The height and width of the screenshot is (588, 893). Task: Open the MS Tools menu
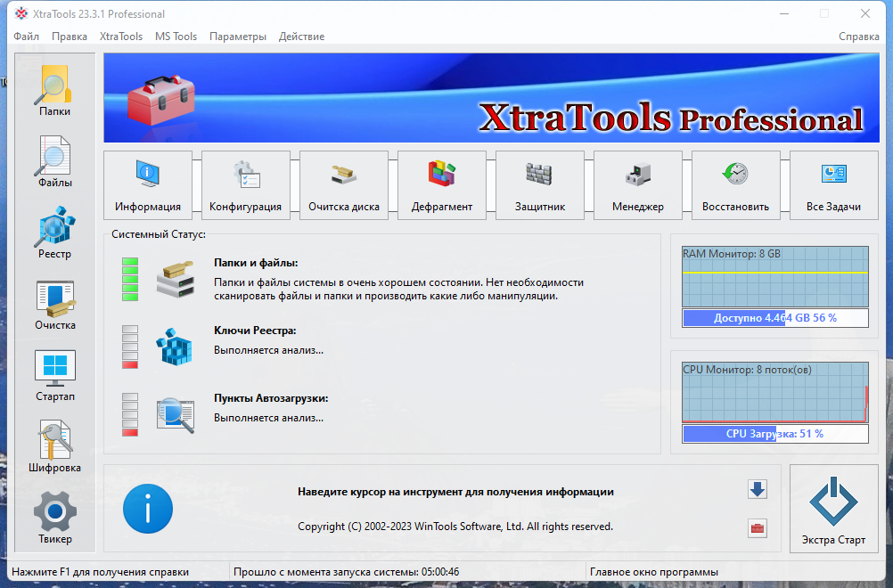pos(176,37)
